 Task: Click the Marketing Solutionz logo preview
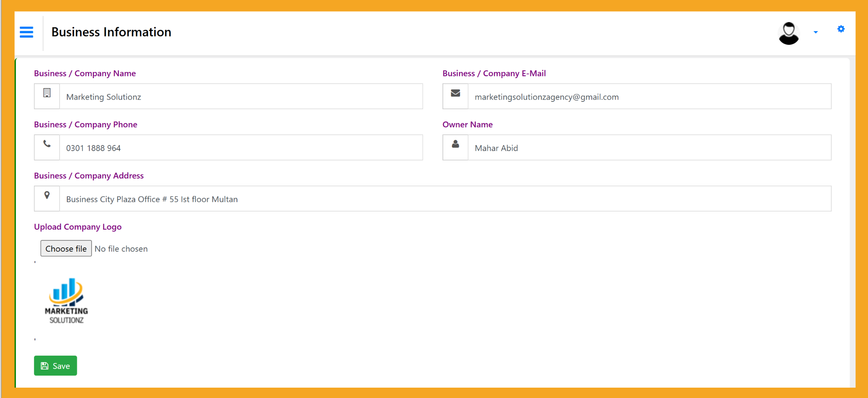click(x=66, y=301)
